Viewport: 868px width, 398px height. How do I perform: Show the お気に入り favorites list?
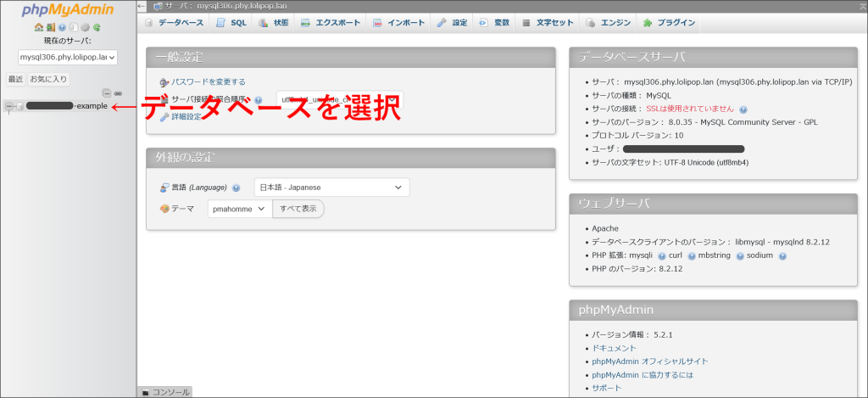coord(48,79)
